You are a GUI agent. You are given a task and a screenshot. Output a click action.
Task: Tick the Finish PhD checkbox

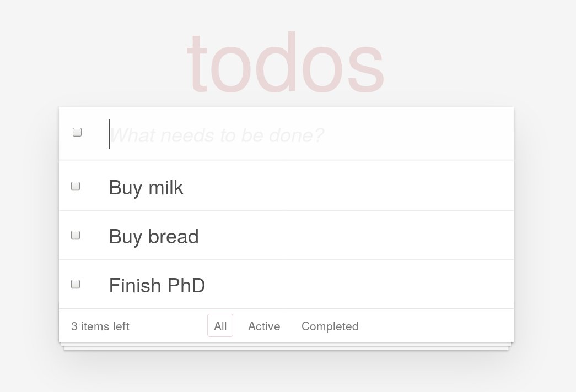tap(76, 284)
